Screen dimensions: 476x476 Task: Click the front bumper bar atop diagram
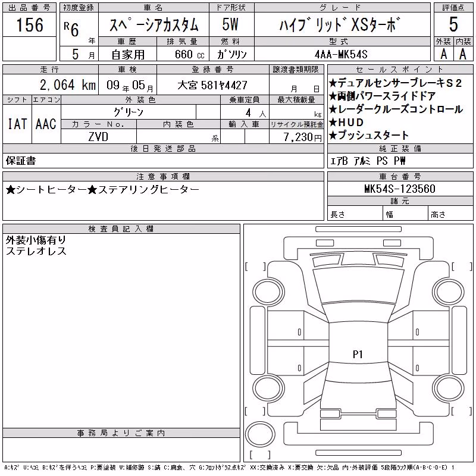[358, 229]
